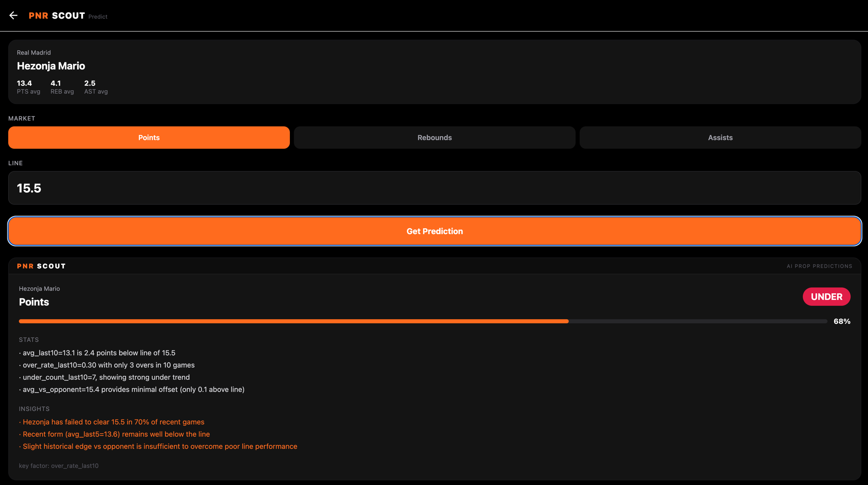Select the avg_last10=13.1 stat line

click(x=97, y=353)
